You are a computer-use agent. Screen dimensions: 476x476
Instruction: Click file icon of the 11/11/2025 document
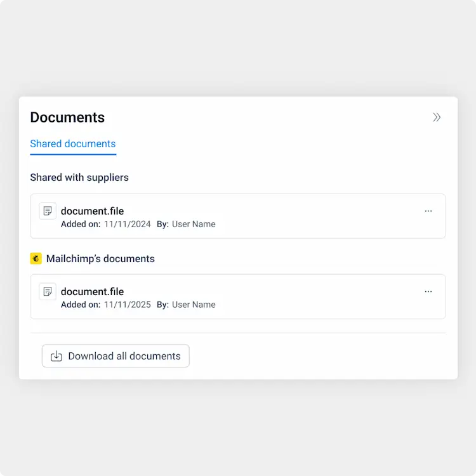click(48, 291)
